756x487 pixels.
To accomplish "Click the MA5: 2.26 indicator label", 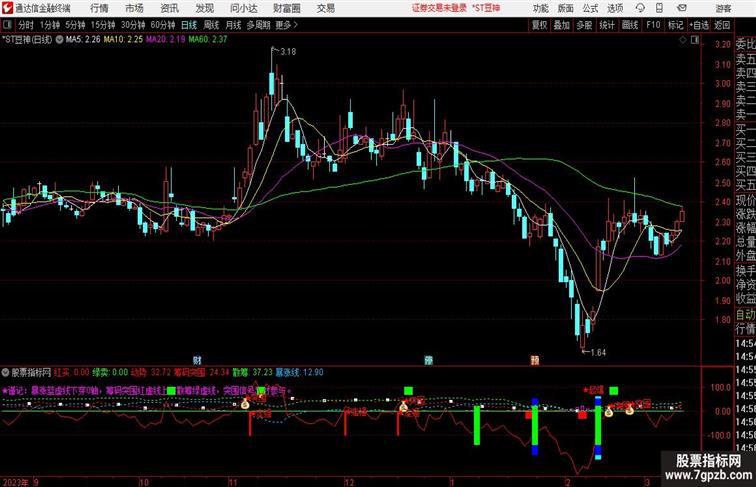I will [83, 40].
